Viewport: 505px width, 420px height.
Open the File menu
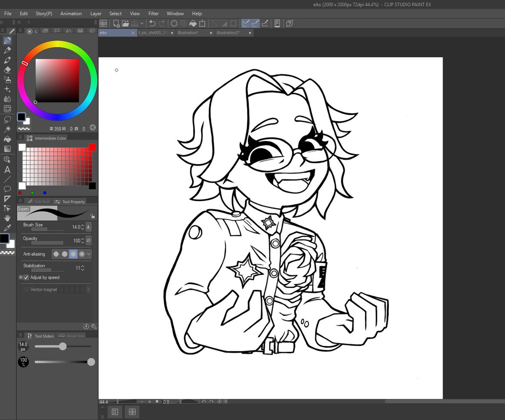click(x=8, y=13)
